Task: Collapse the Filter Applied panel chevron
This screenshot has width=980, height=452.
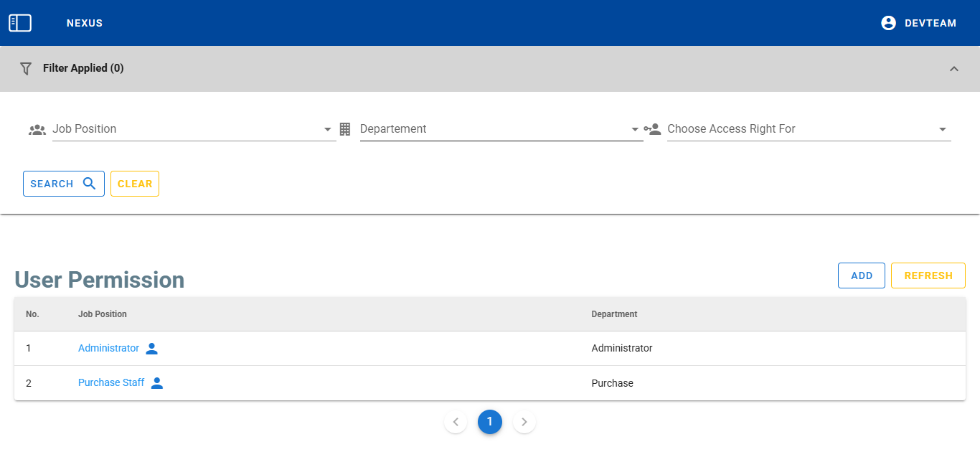Action: tap(953, 69)
